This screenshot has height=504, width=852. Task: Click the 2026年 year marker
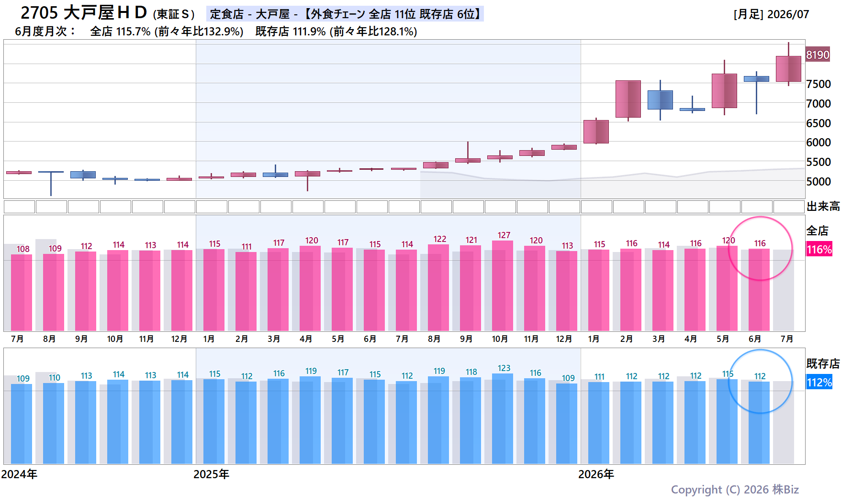tap(596, 474)
